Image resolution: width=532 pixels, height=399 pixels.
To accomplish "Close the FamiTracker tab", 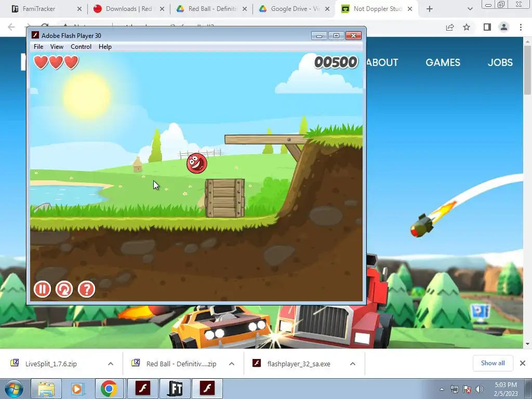I will point(79,9).
